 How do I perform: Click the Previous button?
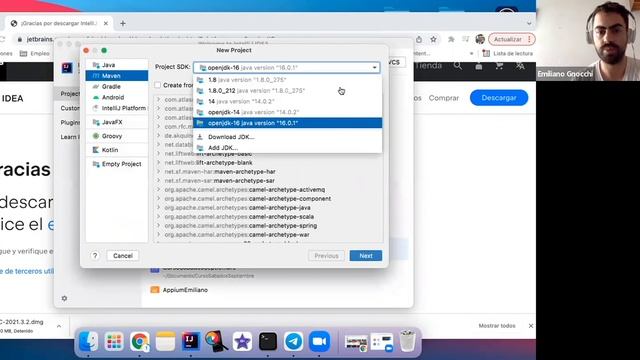coord(327,256)
